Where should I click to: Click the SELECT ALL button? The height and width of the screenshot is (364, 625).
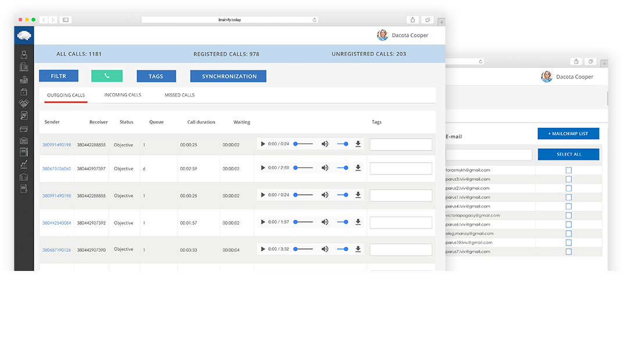point(568,154)
